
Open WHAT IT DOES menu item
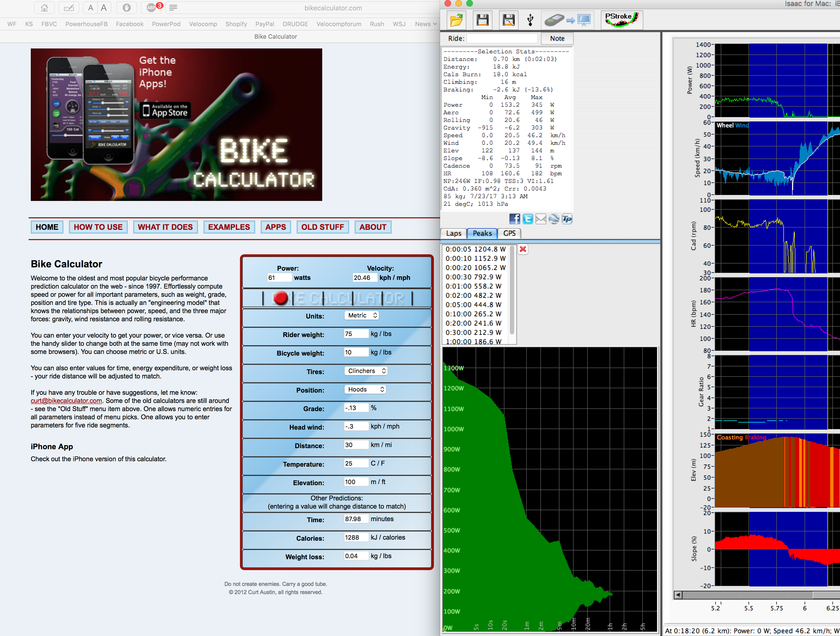click(x=165, y=227)
